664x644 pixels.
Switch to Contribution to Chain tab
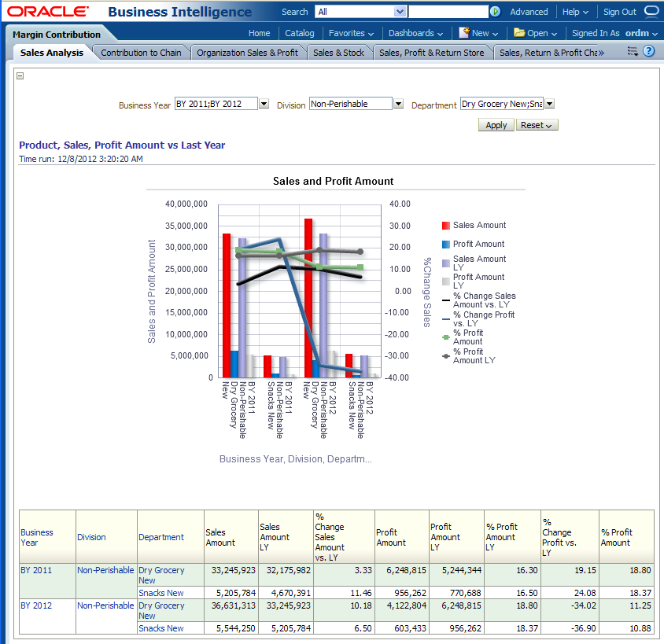point(141,53)
